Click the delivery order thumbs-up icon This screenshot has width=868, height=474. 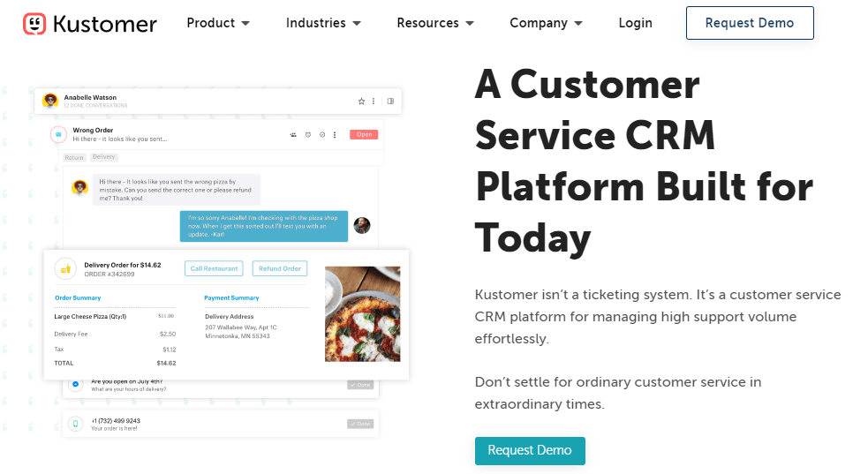tap(65, 269)
